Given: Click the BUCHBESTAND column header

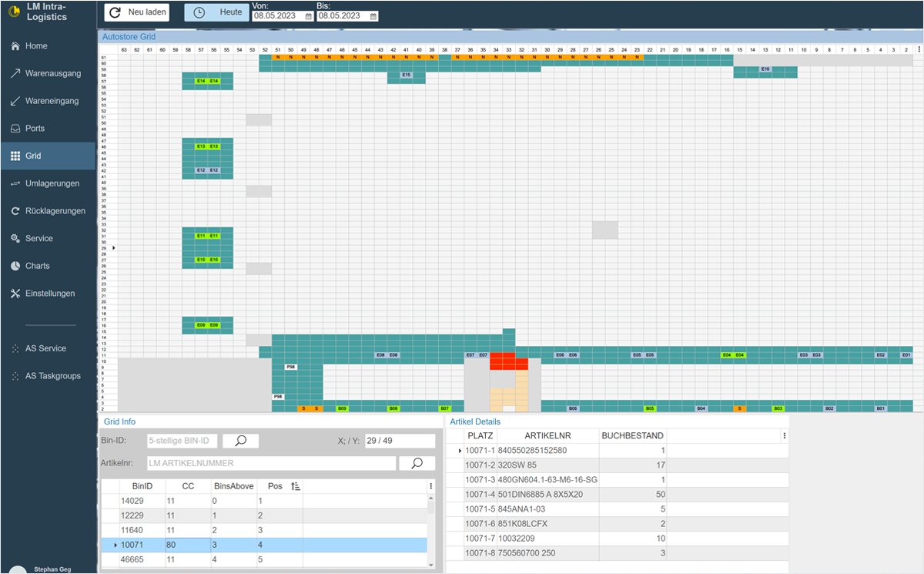Looking at the screenshot, I should point(632,435).
